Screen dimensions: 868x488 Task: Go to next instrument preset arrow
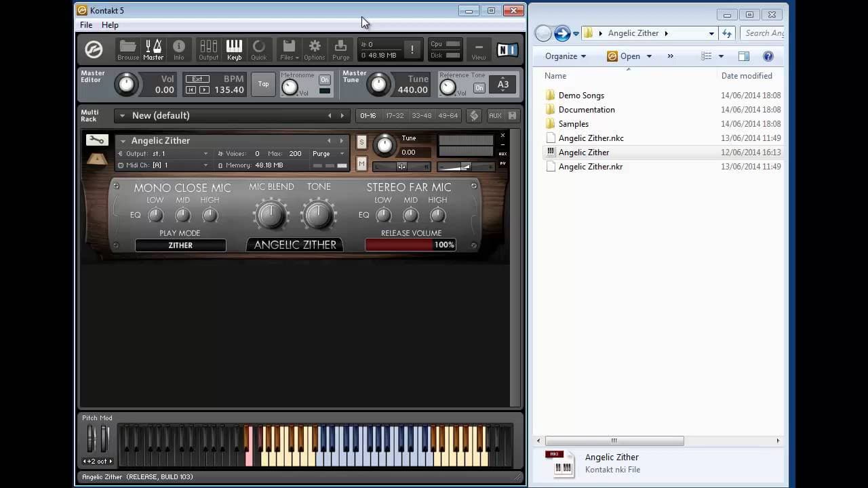coord(341,141)
